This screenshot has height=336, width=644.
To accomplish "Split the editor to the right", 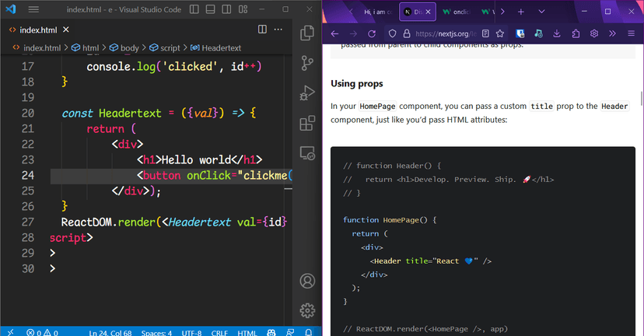I will [262, 29].
